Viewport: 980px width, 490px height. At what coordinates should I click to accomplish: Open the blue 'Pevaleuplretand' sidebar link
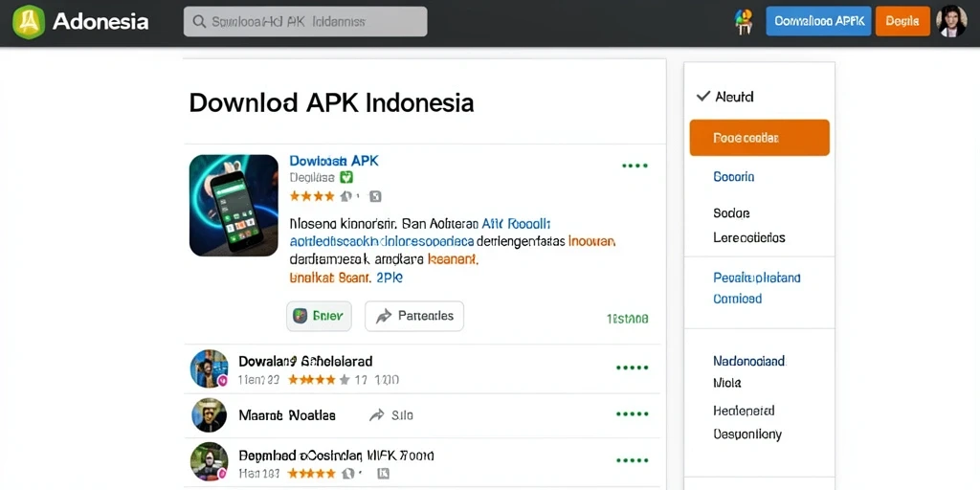point(757,278)
